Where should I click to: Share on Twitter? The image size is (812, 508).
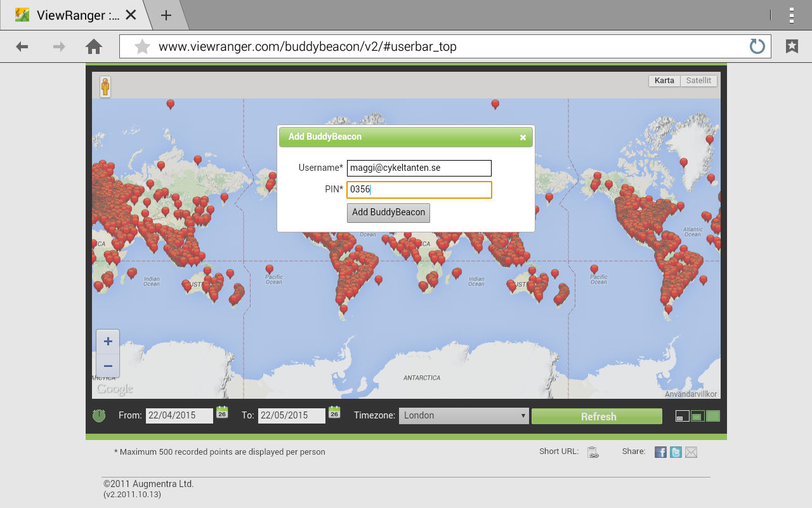click(x=676, y=452)
